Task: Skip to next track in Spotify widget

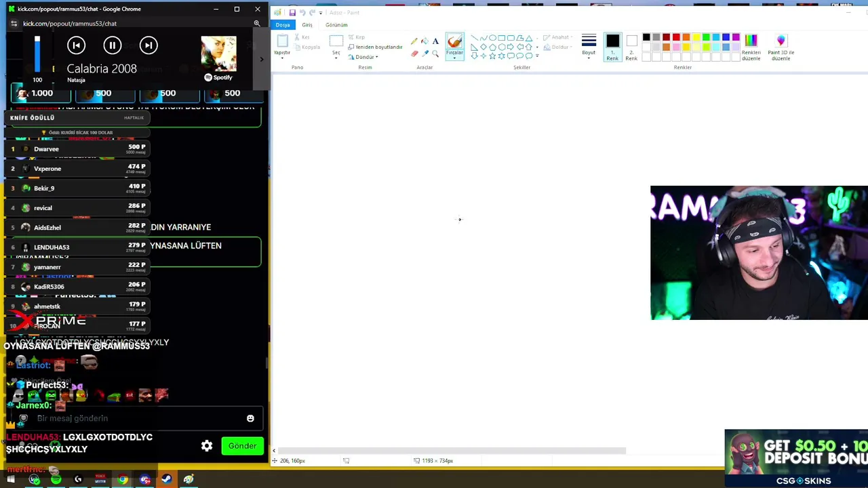Action: click(149, 45)
